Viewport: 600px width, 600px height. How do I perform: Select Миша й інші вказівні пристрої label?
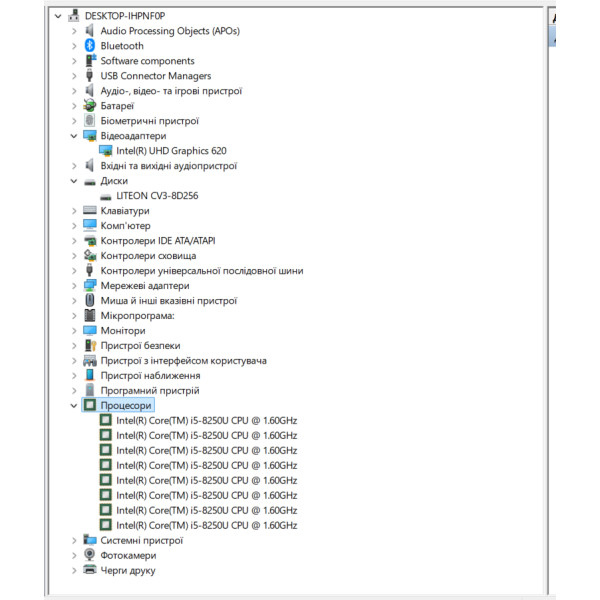[169, 300]
